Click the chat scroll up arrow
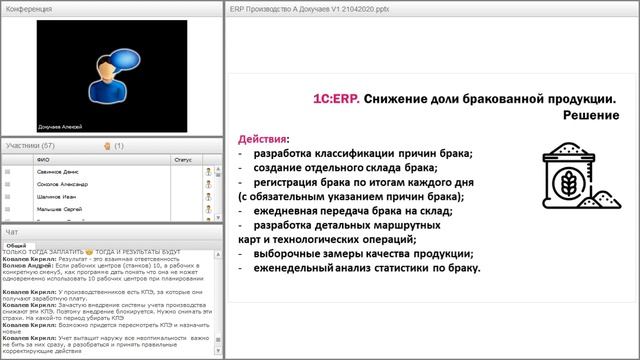The height and width of the screenshot is (360, 640). pos(218,254)
